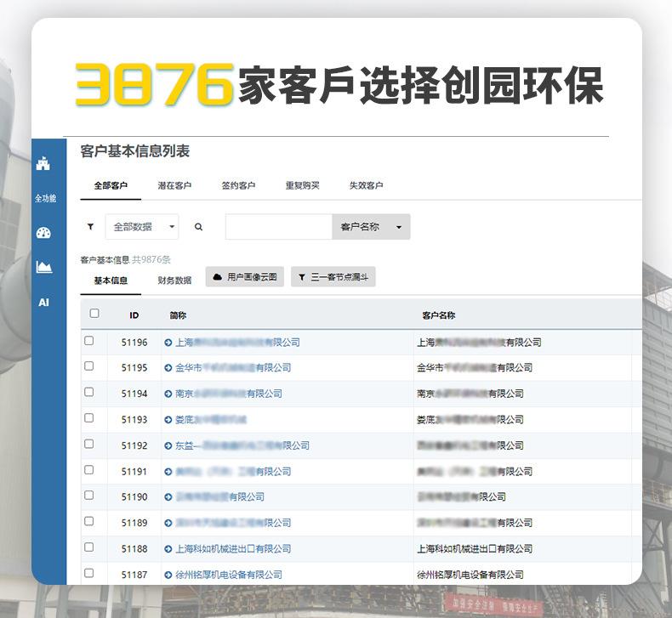The image size is (672, 618).
Task: Check the box for row 51187
Action: click(x=88, y=573)
